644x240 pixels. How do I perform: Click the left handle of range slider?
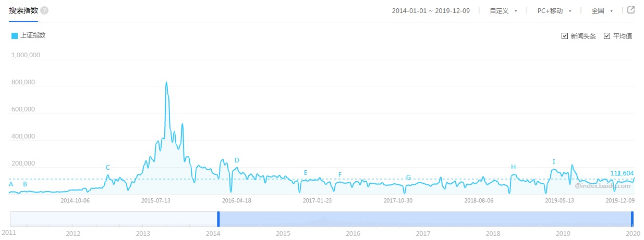[x=218, y=219]
